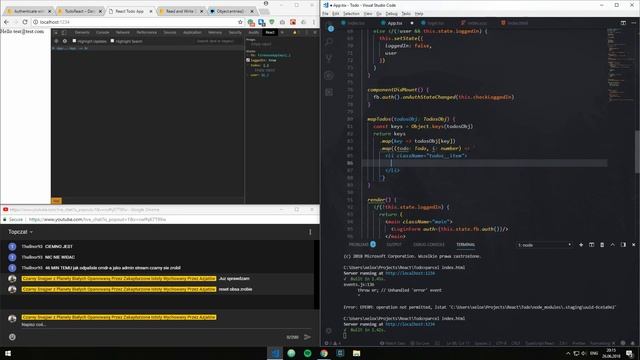Move the terminal panel to the side

[x=623, y=244]
